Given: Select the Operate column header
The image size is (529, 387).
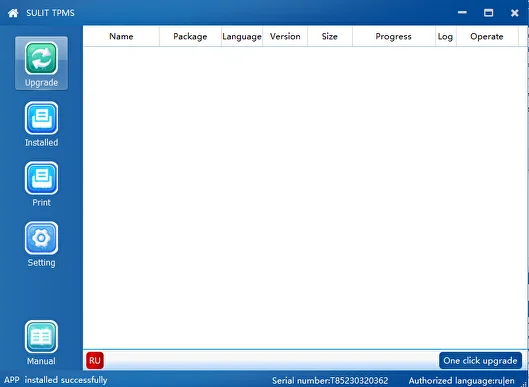Looking at the screenshot, I should coord(487,36).
